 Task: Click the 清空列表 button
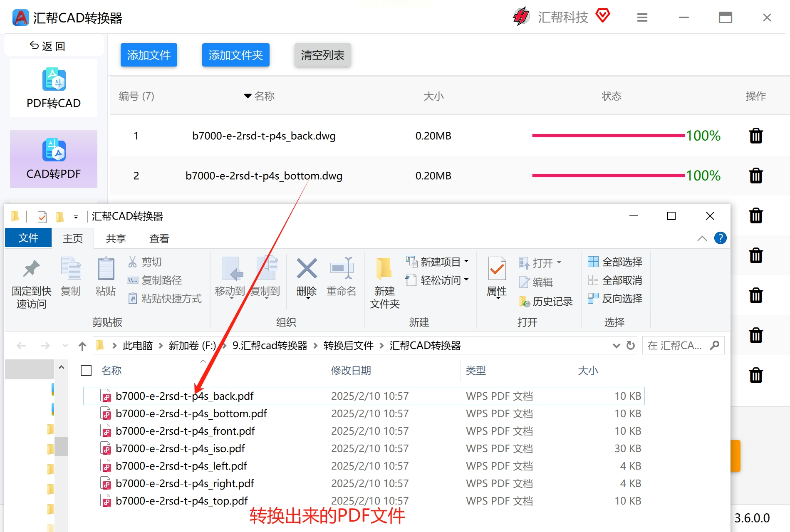tap(323, 55)
